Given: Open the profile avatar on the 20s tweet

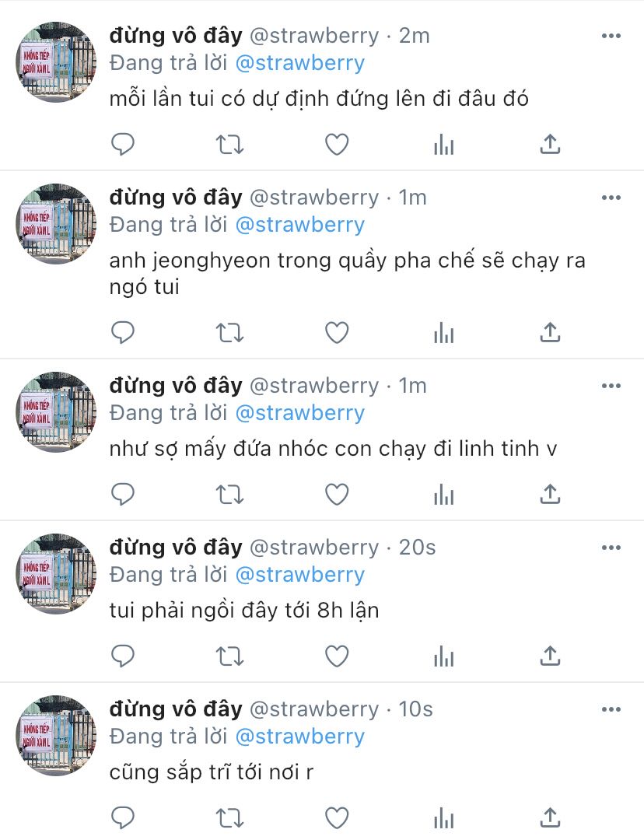Looking at the screenshot, I should coord(56,574).
